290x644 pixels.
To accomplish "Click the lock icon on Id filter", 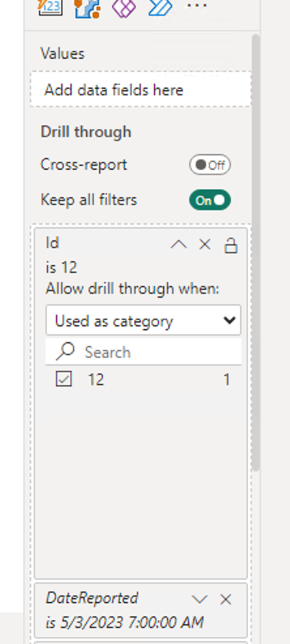I will tap(231, 246).
